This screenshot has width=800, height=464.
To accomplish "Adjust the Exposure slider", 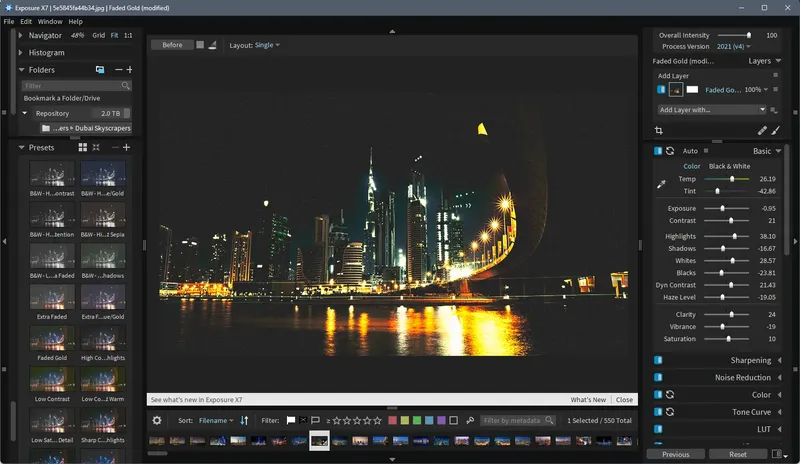I will click(x=723, y=208).
